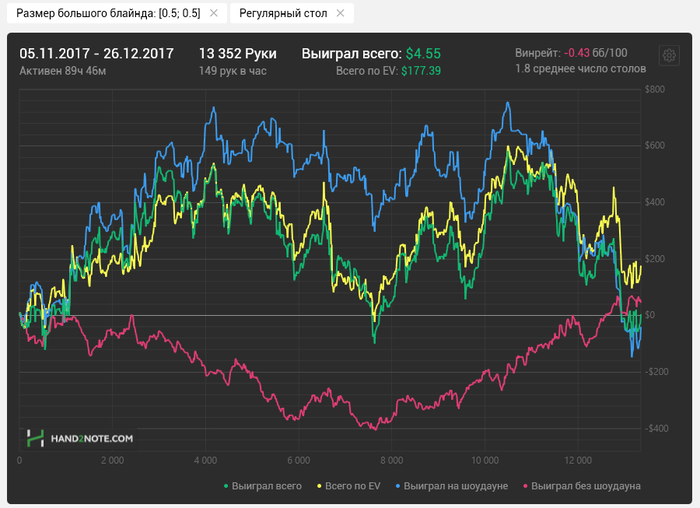The image size is (700, 508).
Task: Open chart settings gear icon
Action: pos(669,55)
